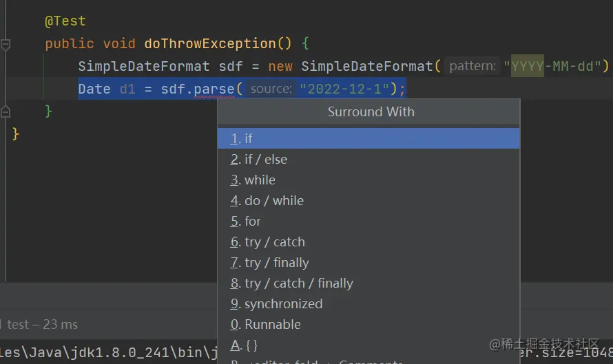This screenshot has width=613, height=364.
Task: Click the 'test – 23 ms' result entry
Action: (42, 325)
